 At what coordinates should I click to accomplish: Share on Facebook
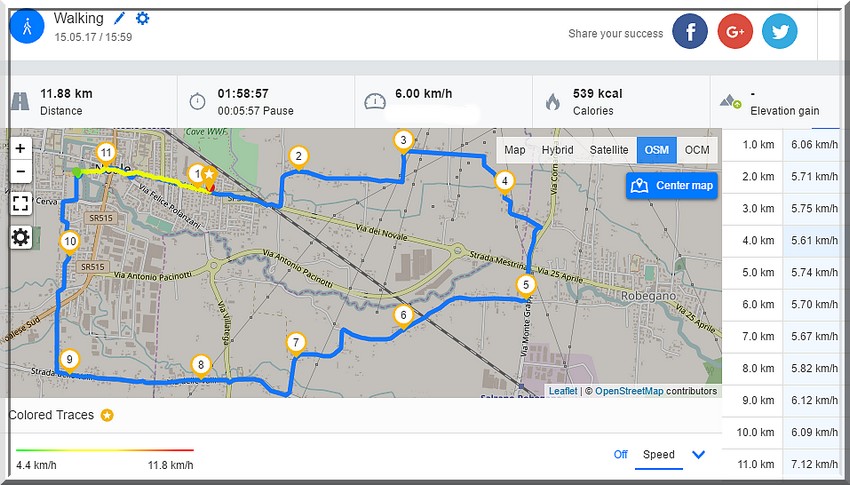[x=689, y=32]
